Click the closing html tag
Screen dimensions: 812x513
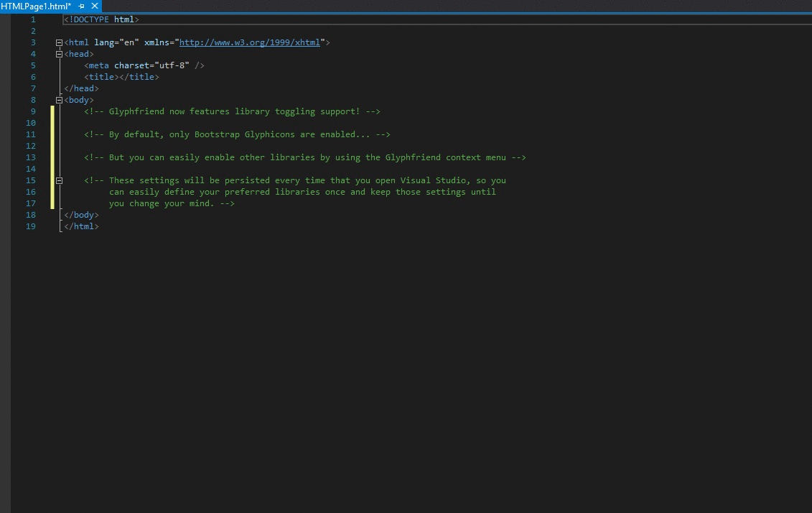click(81, 226)
